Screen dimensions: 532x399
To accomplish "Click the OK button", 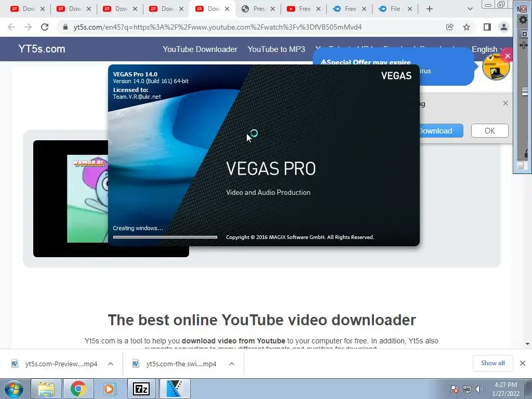I will 489,130.
